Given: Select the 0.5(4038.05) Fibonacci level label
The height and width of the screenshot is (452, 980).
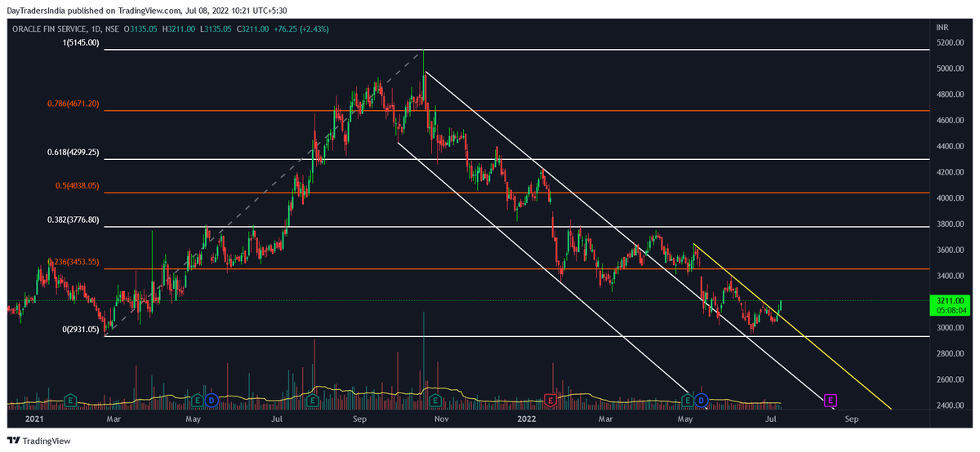Looking at the screenshot, I should [x=78, y=185].
